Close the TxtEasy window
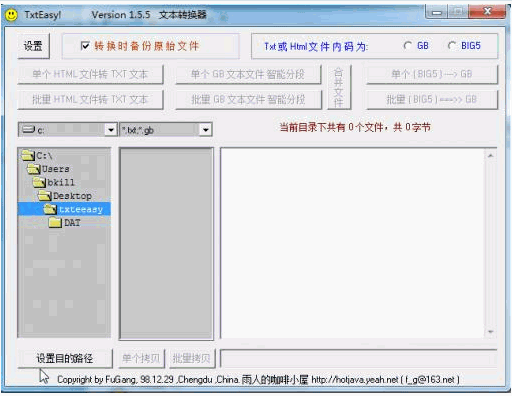The height and width of the screenshot is (396, 512). click(x=487, y=12)
